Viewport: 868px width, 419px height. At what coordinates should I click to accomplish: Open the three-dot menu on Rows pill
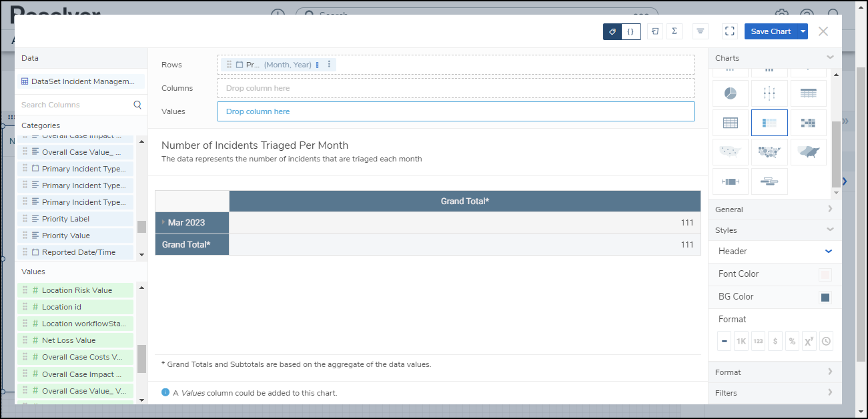(x=329, y=65)
